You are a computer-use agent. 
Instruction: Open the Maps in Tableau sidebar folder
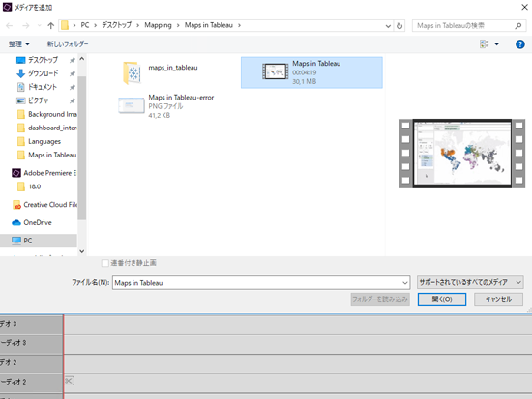[x=46, y=155]
